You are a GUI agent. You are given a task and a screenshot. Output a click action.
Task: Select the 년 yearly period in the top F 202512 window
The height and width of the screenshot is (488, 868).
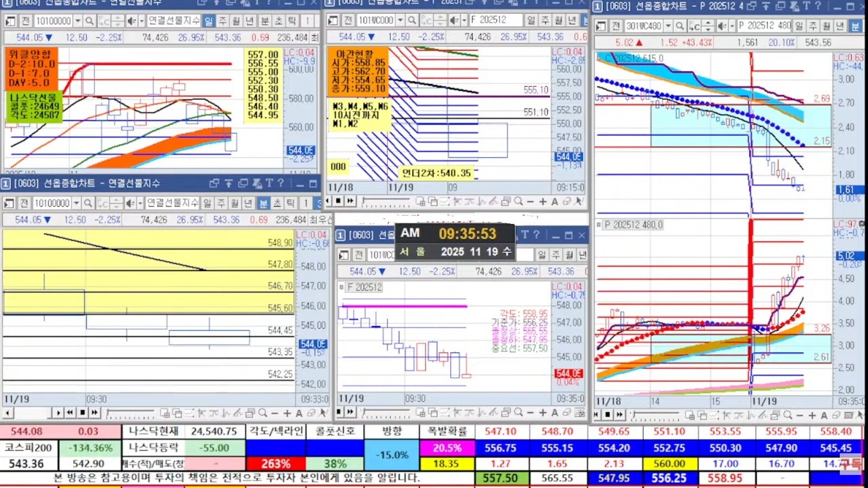[x=572, y=21]
